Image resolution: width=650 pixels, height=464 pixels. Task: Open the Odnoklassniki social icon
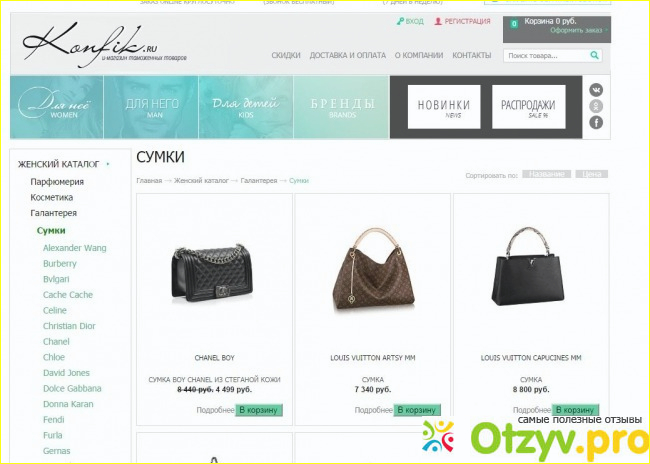click(596, 106)
